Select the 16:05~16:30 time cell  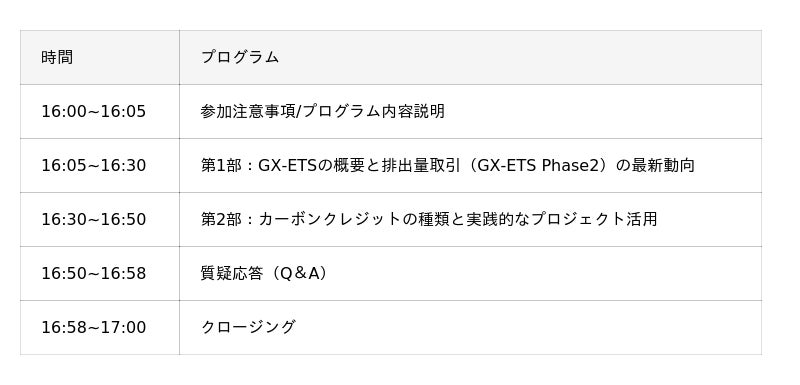(x=99, y=165)
